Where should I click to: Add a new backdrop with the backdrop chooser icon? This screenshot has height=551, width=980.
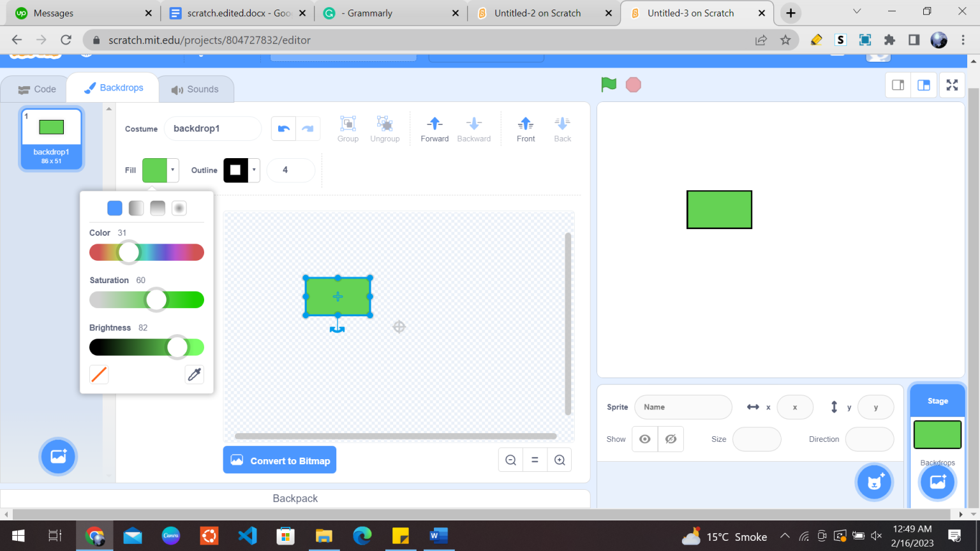coord(937,481)
